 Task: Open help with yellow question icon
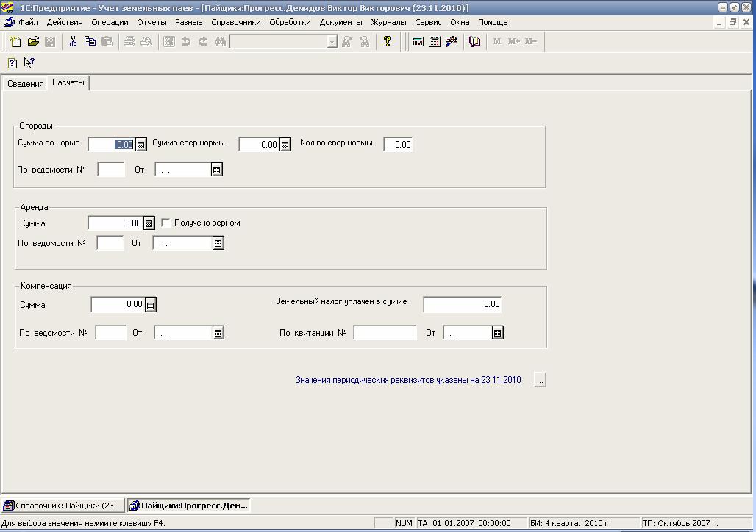(x=387, y=41)
